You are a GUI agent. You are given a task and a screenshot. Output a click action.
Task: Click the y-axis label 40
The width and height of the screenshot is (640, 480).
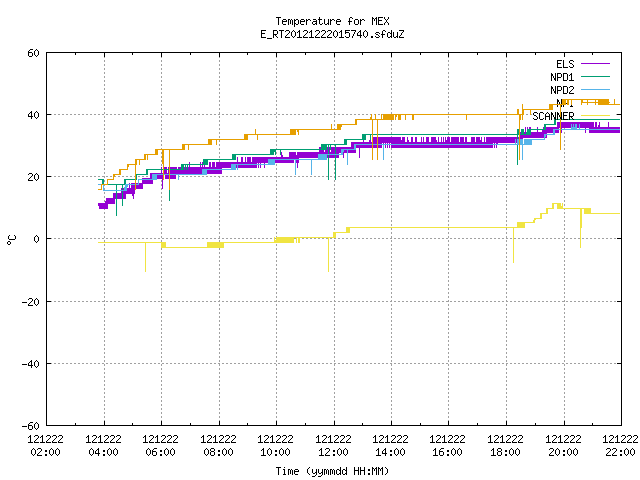(33, 115)
